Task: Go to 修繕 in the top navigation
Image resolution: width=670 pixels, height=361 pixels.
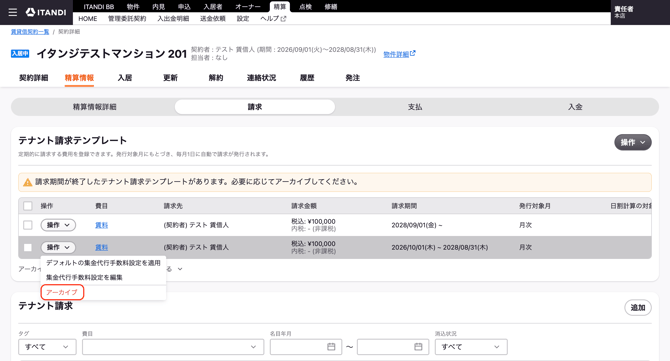Action: point(331,6)
